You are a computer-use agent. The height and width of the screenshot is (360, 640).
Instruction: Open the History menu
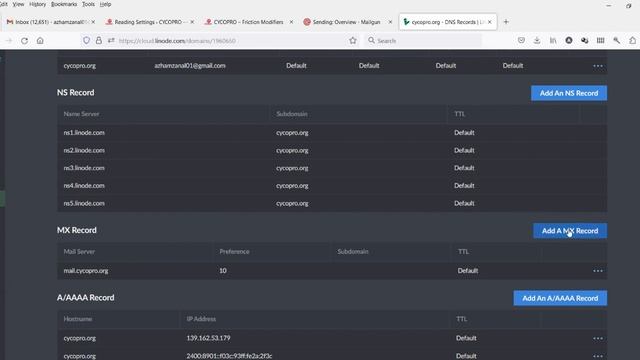click(38, 4)
